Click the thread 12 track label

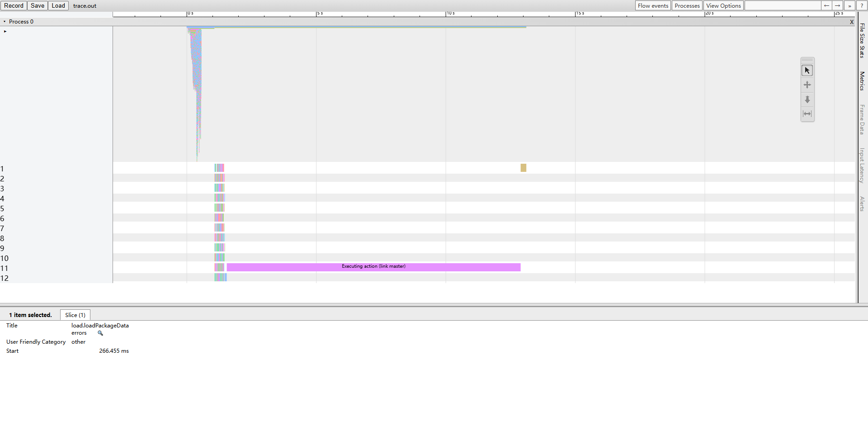5,278
